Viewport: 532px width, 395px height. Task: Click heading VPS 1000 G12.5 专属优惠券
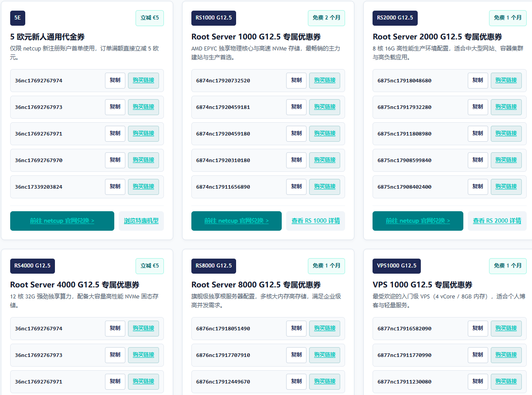pyautogui.click(x=423, y=285)
